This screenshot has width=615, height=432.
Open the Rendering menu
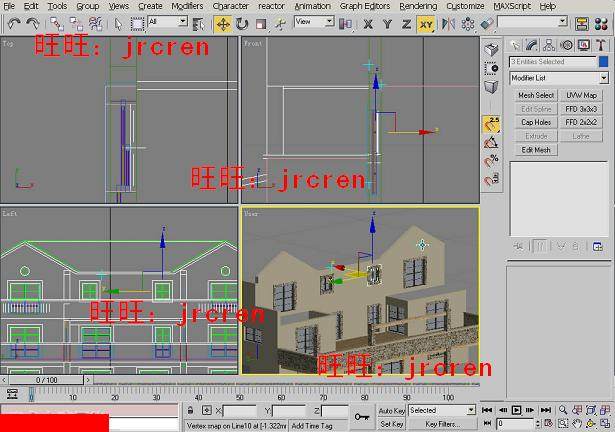(x=418, y=6)
